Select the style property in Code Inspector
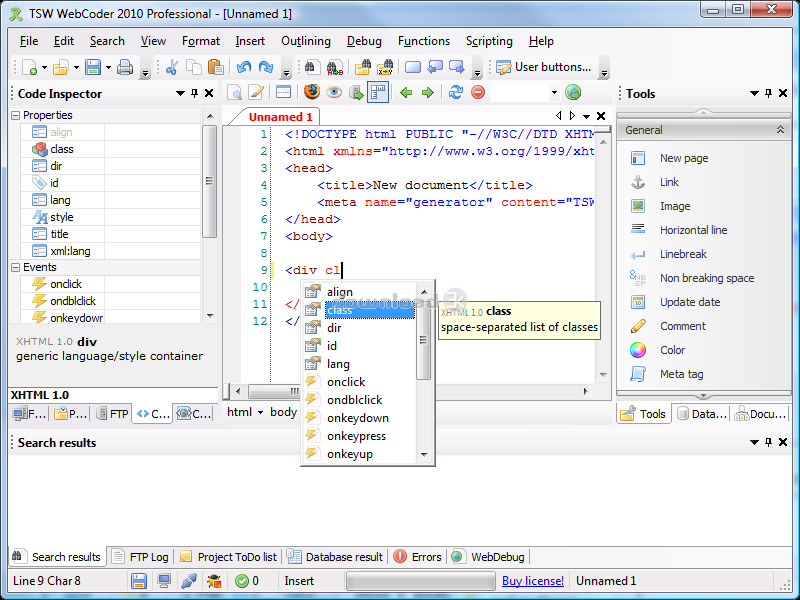The width and height of the screenshot is (800, 600). click(110, 217)
